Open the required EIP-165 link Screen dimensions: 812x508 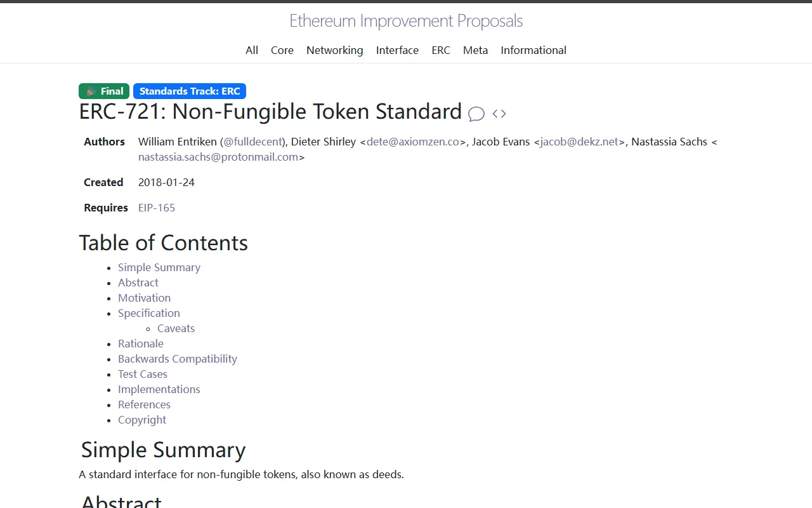tap(157, 208)
